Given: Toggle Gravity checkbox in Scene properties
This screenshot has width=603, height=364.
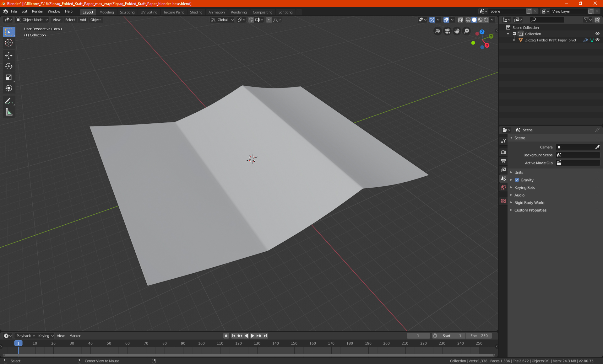Looking at the screenshot, I should 517,180.
